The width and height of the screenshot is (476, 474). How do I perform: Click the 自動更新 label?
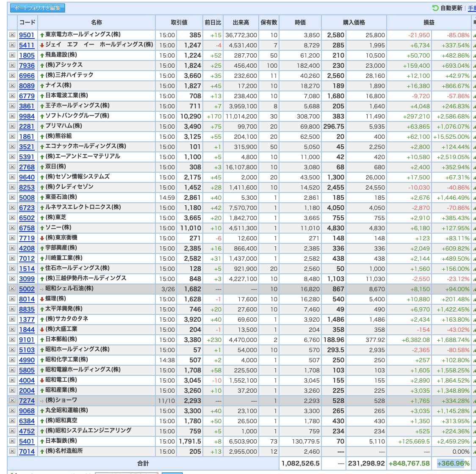click(451, 8)
